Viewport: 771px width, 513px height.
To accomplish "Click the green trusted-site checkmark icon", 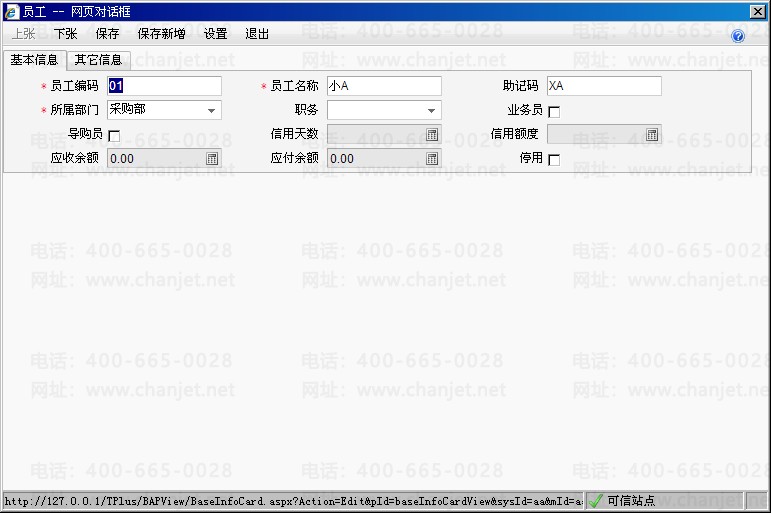I will click(595, 501).
